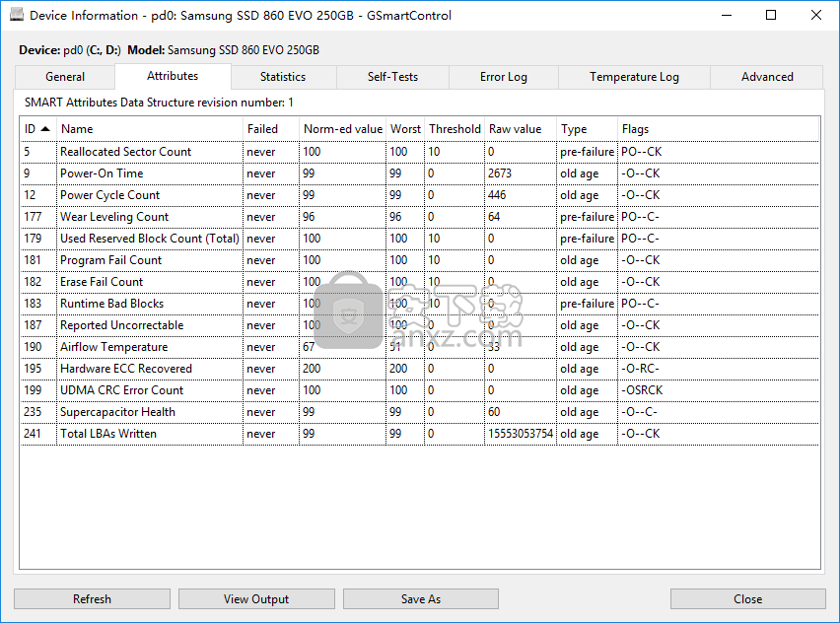This screenshot has height=623, width=840.
Task: Sort by the Failed column header
Action: 271,128
